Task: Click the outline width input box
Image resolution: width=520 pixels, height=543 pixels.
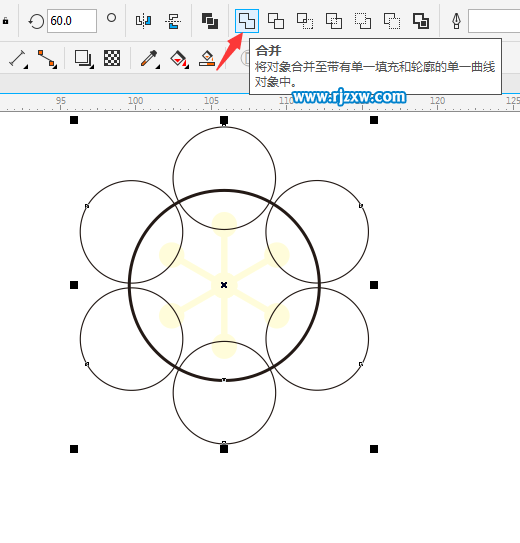Action: tap(494, 21)
